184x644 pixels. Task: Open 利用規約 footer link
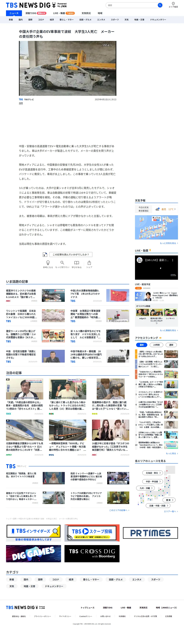[x=122, y=616]
